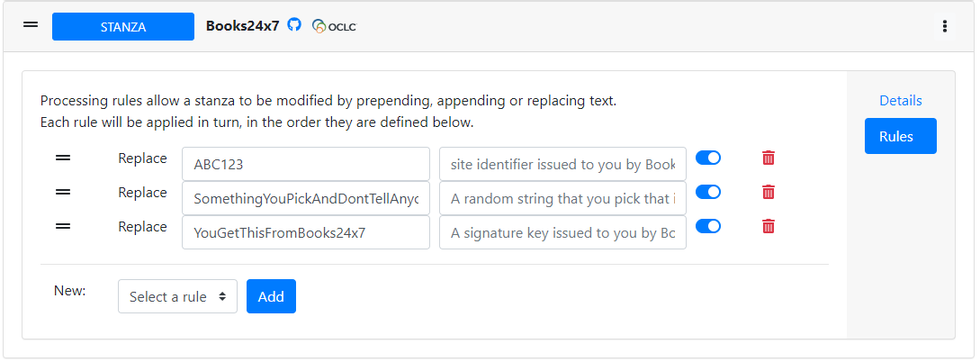Delete the SomethingYouPickAndDontTellAnyone rule

tap(769, 192)
